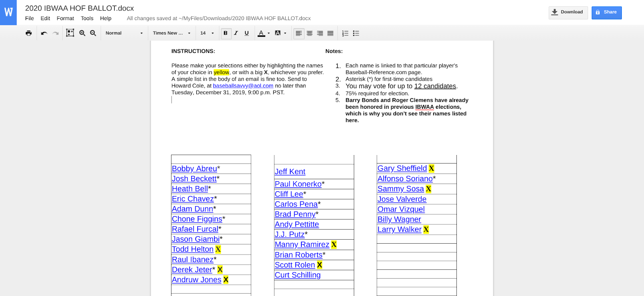Click the yellow highlighted word 'yellow'
The image size is (644, 296).
(221, 72)
